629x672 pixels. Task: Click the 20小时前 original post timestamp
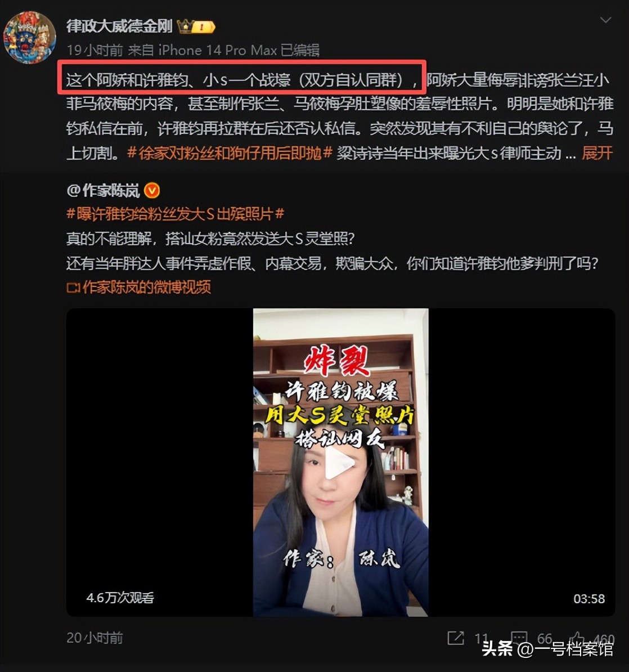95,638
